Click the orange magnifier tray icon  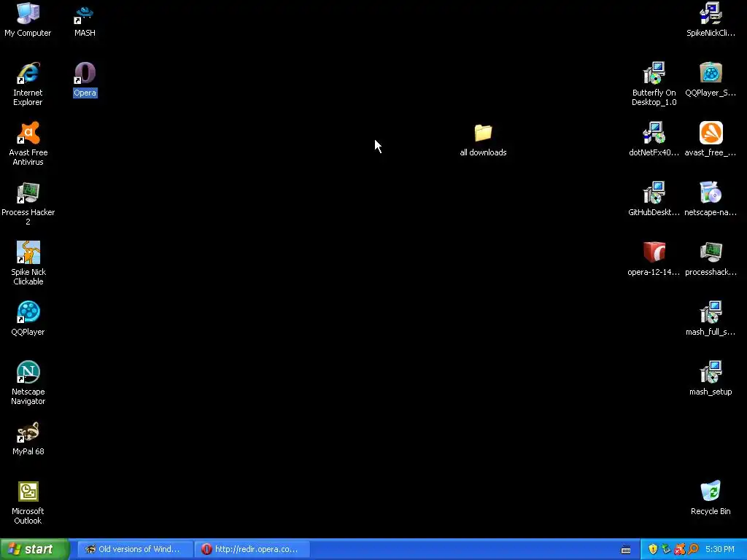click(x=693, y=549)
